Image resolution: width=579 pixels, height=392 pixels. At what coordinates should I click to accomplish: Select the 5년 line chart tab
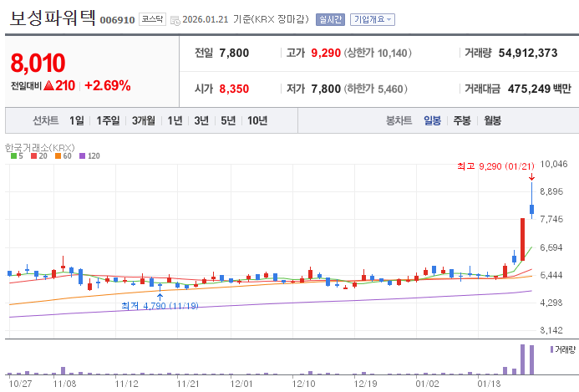(228, 120)
